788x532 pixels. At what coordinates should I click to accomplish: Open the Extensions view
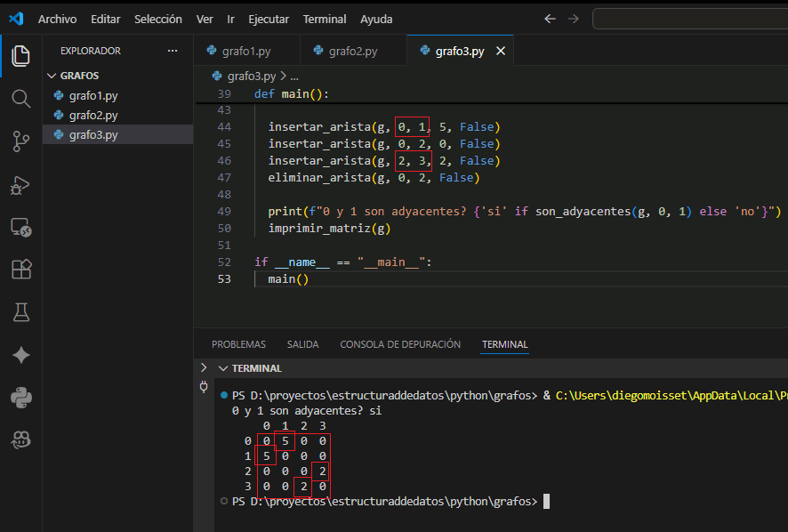20,270
